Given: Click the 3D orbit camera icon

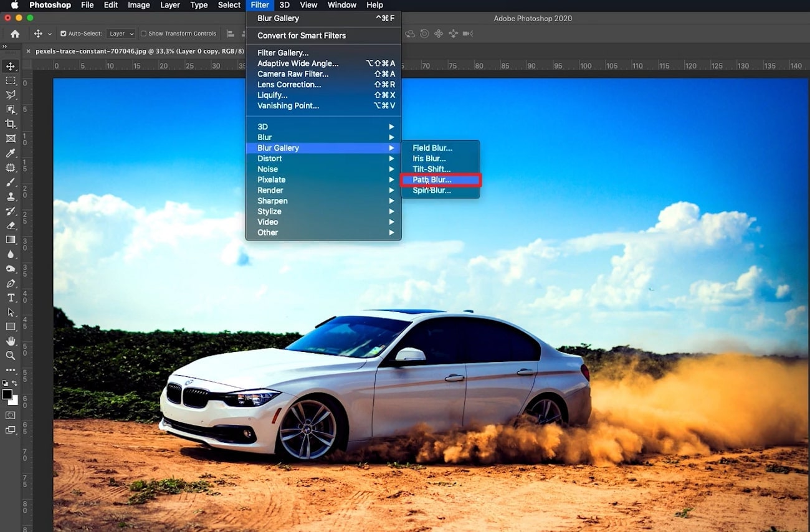Looking at the screenshot, I should (410, 34).
